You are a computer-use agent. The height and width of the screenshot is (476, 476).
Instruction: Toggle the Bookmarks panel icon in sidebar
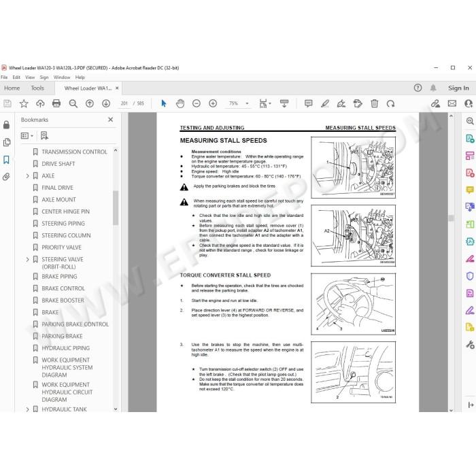click(x=6, y=160)
